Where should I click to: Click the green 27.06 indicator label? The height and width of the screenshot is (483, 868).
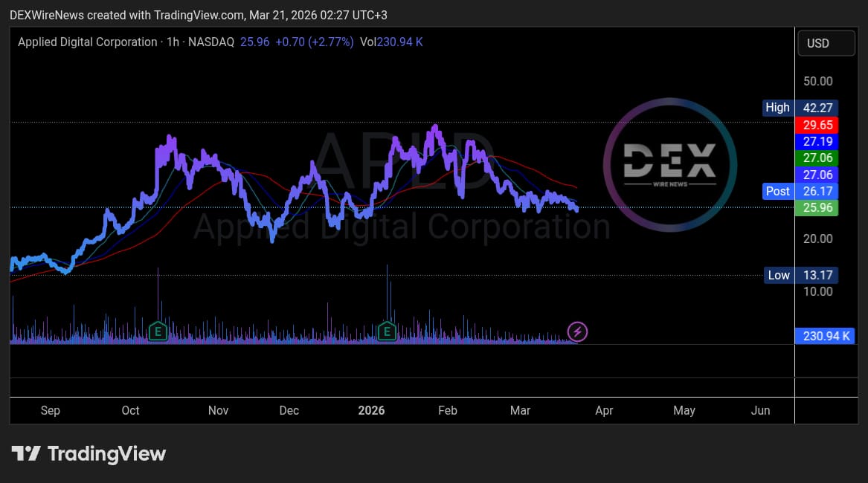coord(817,158)
